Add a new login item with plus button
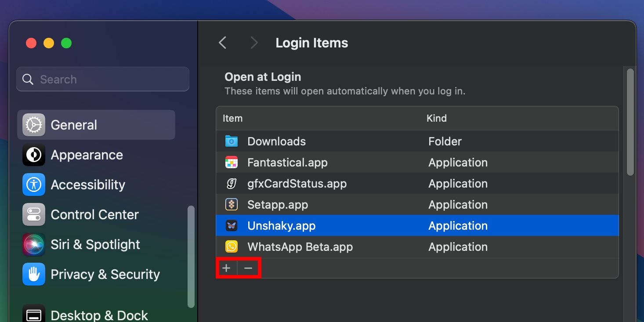The image size is (644, 322). pyautogui.click(x=226, y=268)
